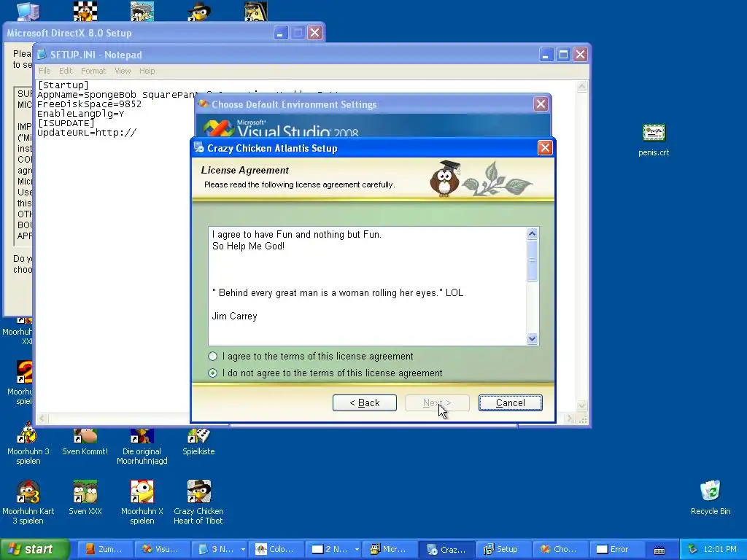This screenshot has width=747, height=560.
Task: Click the disabled Next button
Action: pos(437,402)
